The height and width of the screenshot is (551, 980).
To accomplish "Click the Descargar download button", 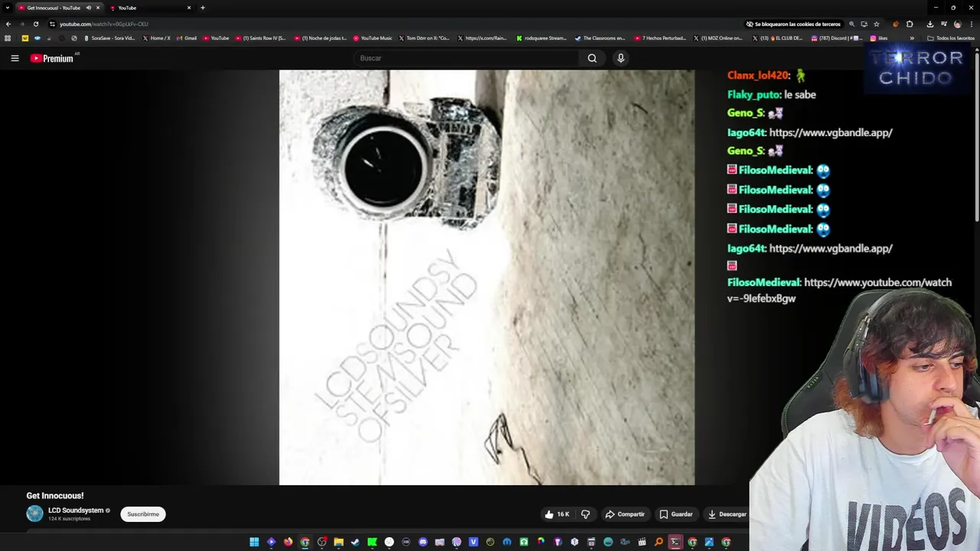I will point(727,514).
